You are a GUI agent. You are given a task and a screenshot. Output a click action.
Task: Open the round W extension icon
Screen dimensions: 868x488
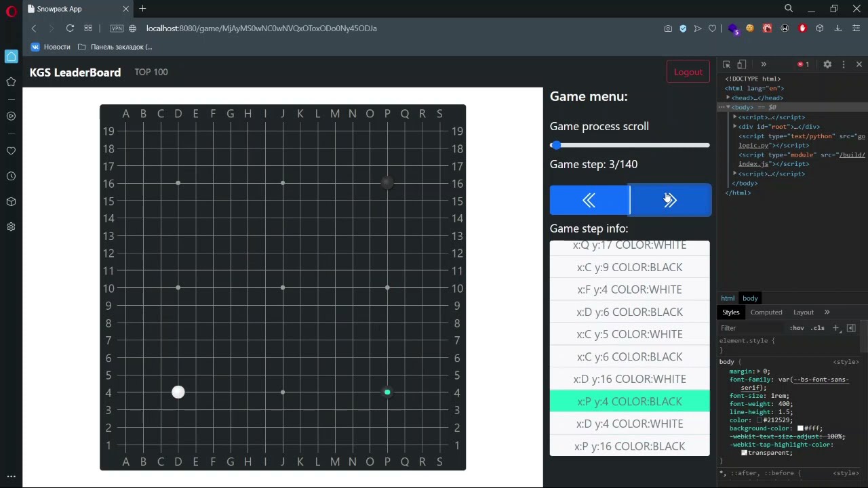[785, 28]
